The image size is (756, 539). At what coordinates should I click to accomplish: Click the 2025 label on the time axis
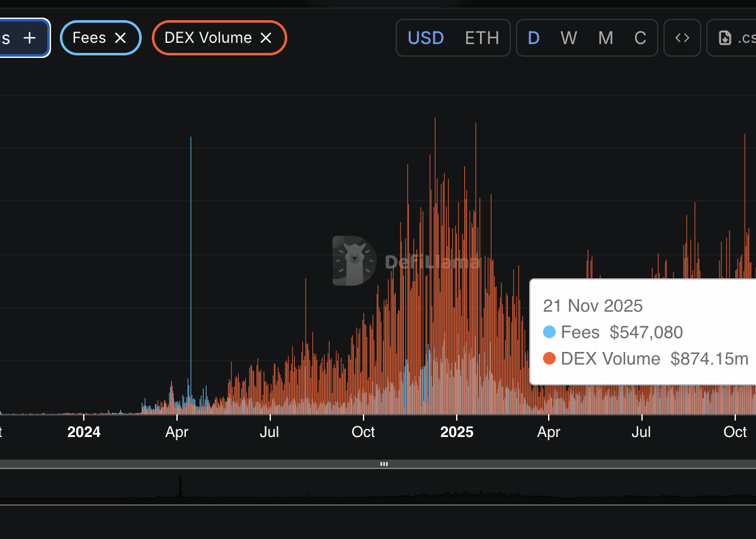pos(456,432)
